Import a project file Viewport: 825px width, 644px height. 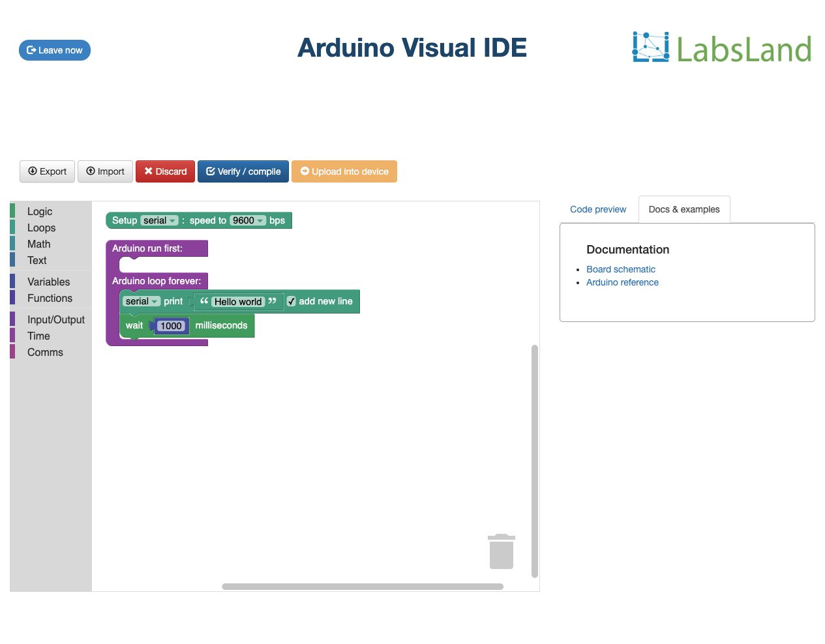tap(105, 171)
